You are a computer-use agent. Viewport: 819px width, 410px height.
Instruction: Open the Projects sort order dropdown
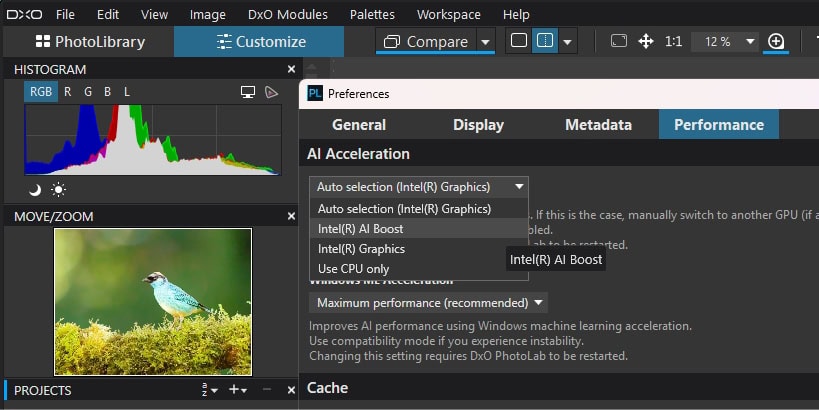pos(209,390)
